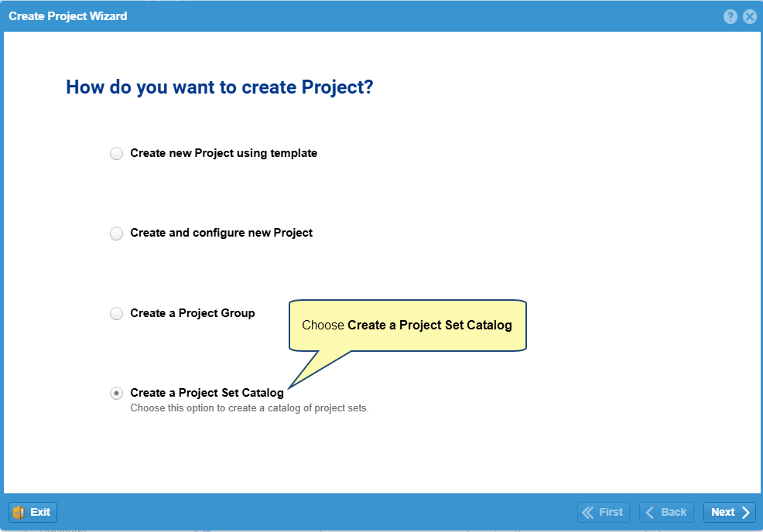Choose the Create a Project Group radio button
Image resolution: width=763 pixels, height=532 pixels.
pos(116,313)
